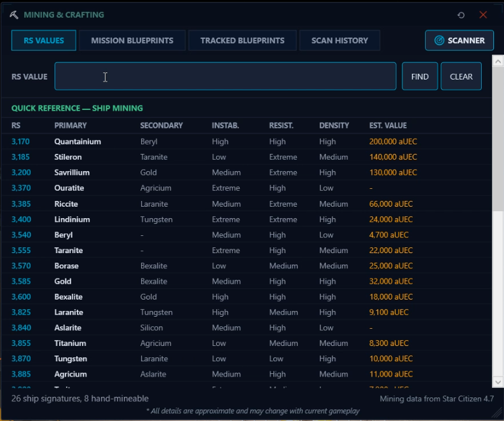
Task: Click the scrollbar down arrow
Action: (498, 382)
